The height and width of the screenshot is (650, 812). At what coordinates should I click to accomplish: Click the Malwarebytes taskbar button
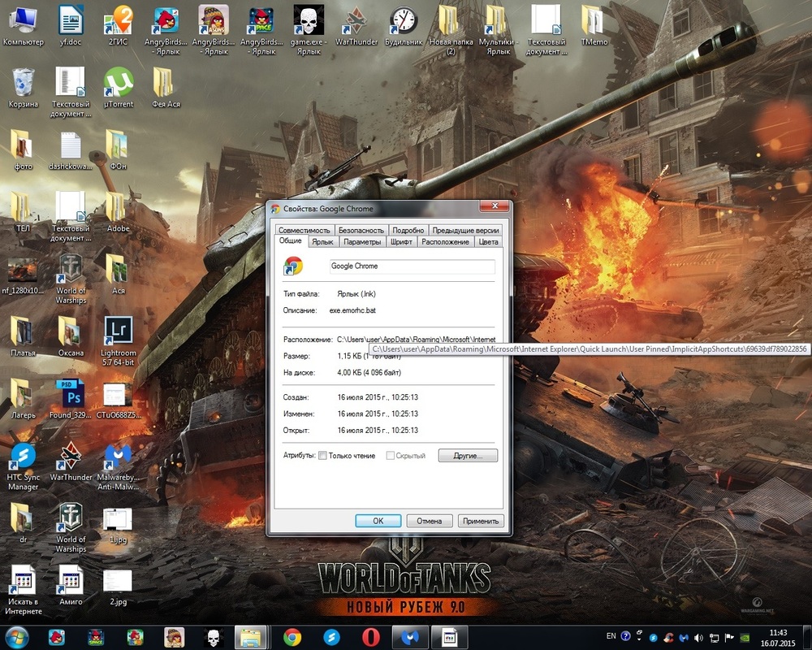[x=409, y=637]
